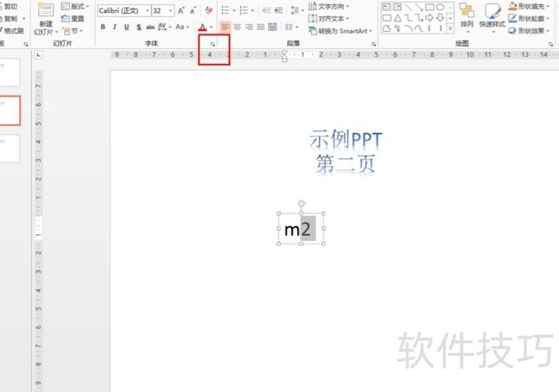Open 形状填充 shape fill menu
The image size is (559, 392).
(x=530, y=6)
